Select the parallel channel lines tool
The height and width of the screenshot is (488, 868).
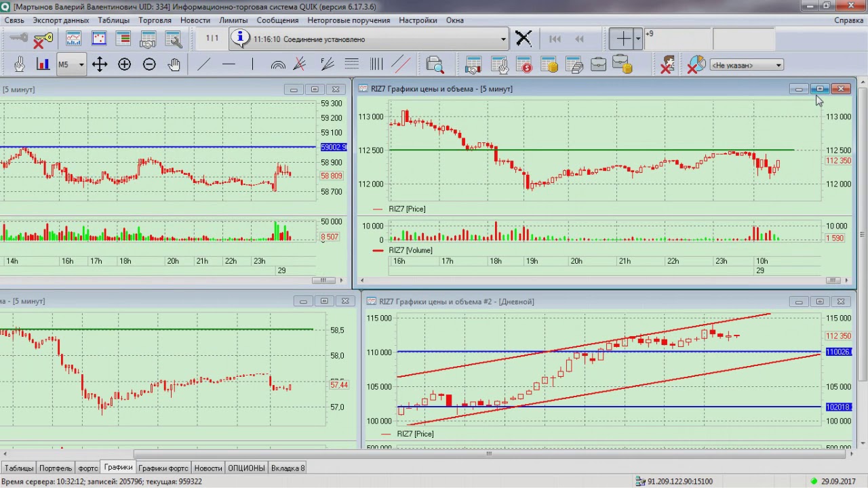coord(401,64)
